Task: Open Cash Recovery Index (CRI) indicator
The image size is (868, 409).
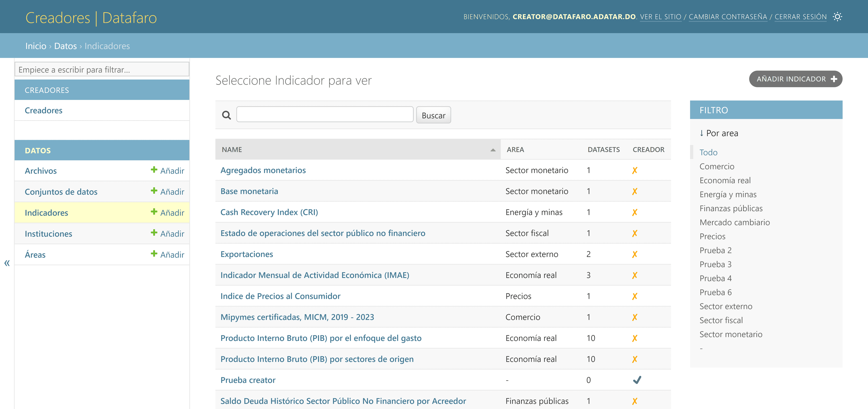Action: (269, 212)
